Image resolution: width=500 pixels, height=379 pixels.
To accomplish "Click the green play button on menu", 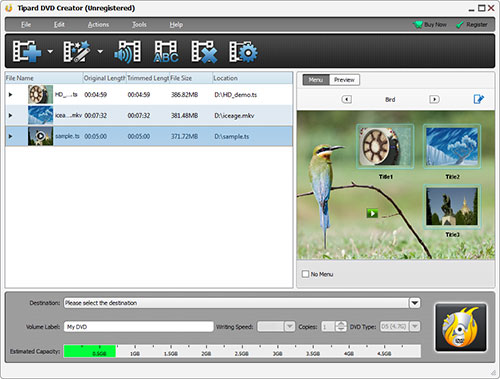I will point(372,213).
